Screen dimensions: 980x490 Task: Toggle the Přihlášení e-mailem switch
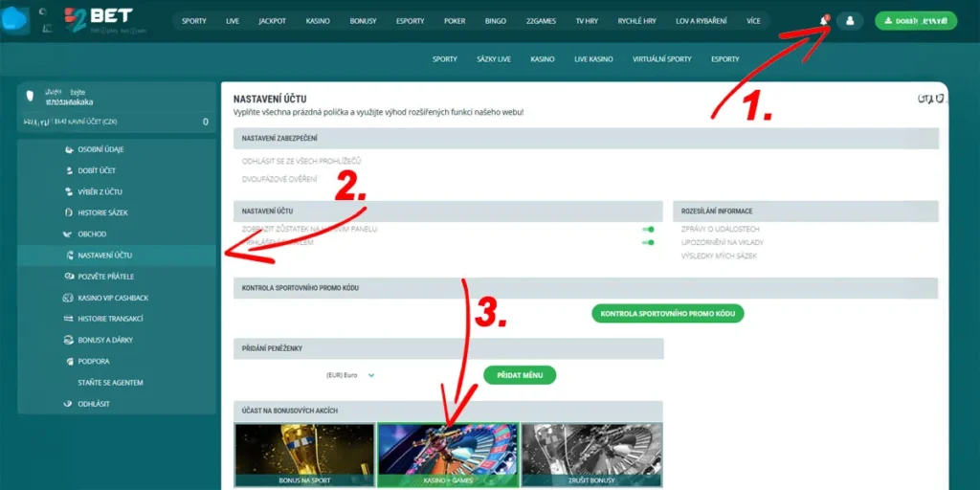[x=648, y=242]
